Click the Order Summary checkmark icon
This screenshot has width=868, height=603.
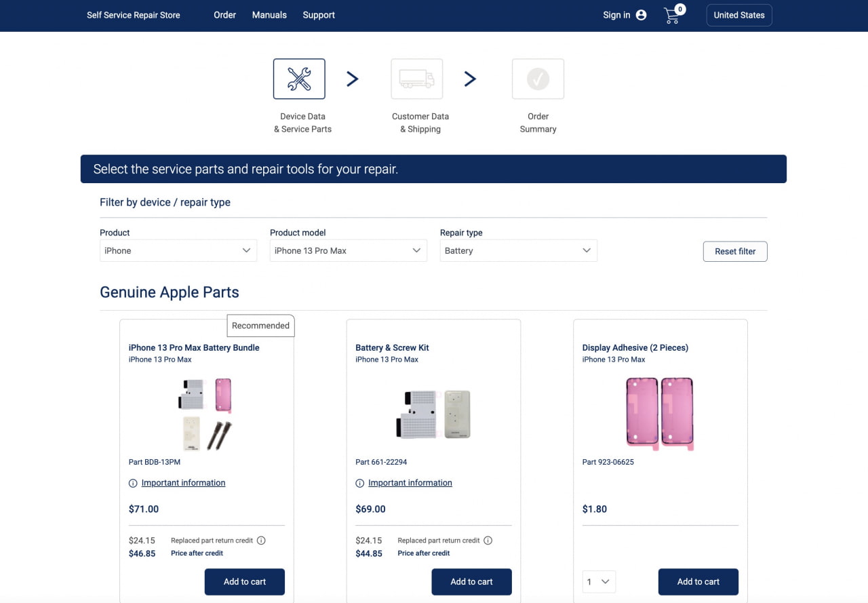pyautogui.click(x=537, y=78)
